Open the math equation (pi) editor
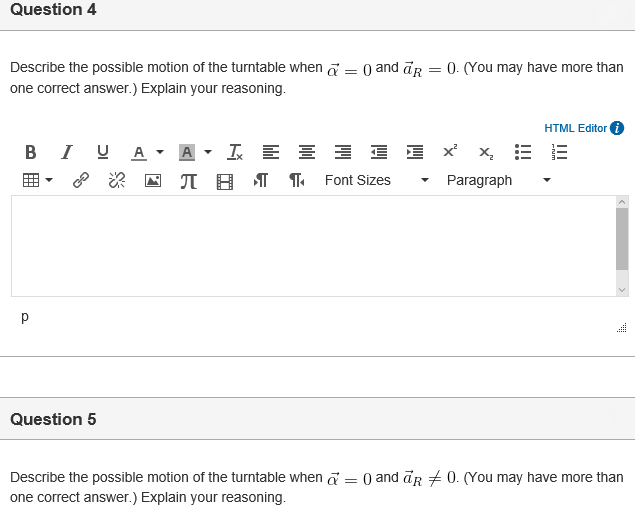This screenshot has width=635, height=513. 187,181
